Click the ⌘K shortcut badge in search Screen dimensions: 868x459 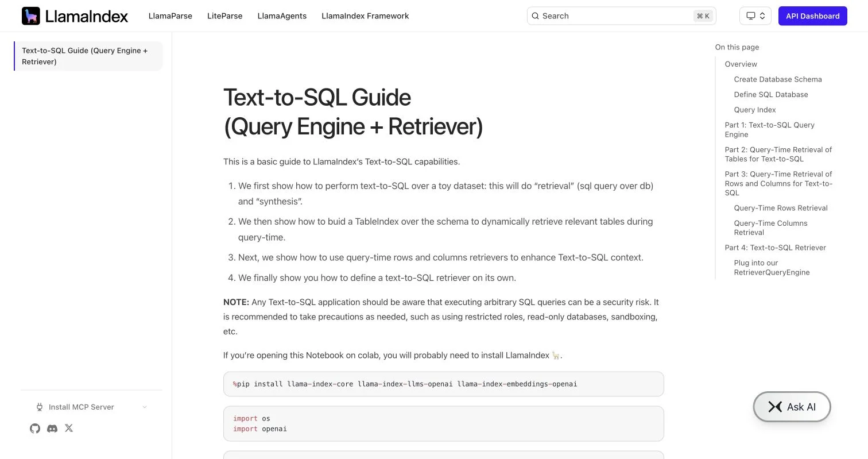[703, 16]
